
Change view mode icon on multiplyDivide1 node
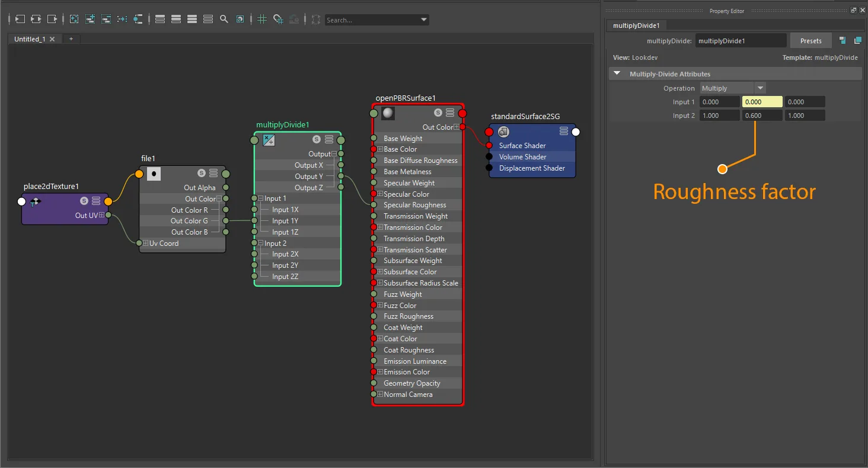point(328,139)
